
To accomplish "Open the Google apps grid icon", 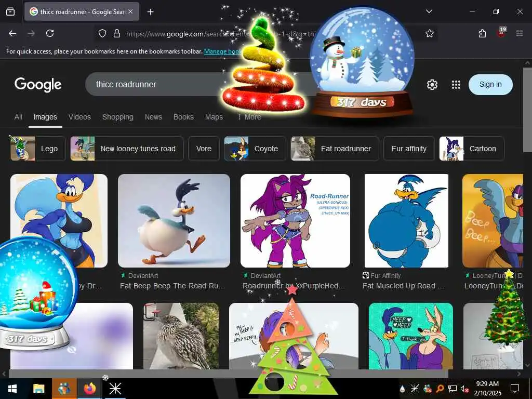I will (x=456, y=85).
